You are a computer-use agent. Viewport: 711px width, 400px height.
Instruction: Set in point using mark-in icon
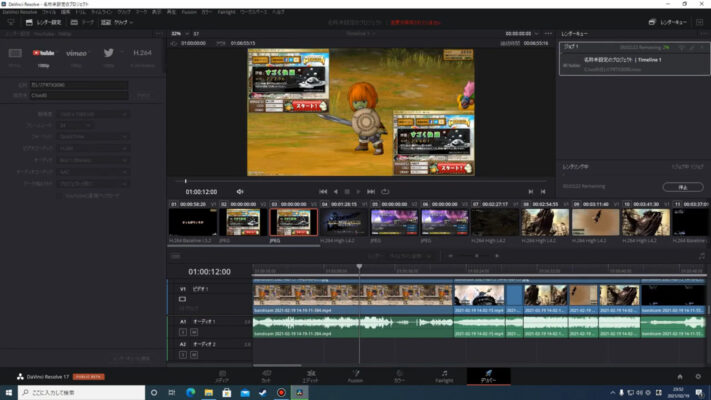(531, 192)
